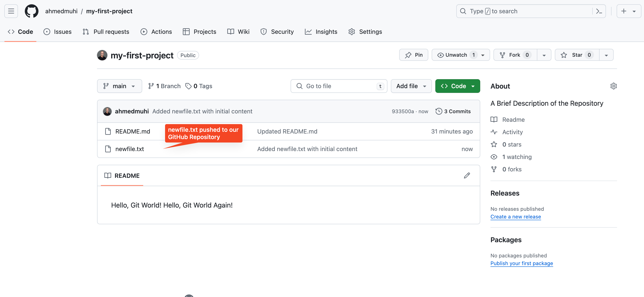644x297 pixels.
Task: Focus the Go to file search field
Action: [339, 86]
